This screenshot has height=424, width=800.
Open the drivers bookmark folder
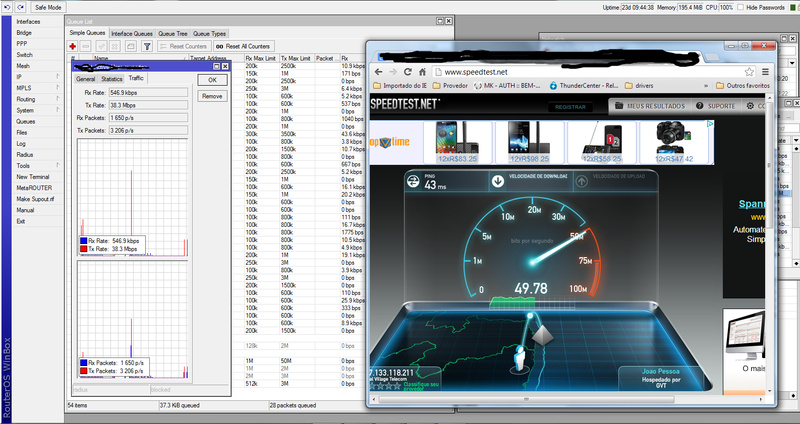pos(639,86)
